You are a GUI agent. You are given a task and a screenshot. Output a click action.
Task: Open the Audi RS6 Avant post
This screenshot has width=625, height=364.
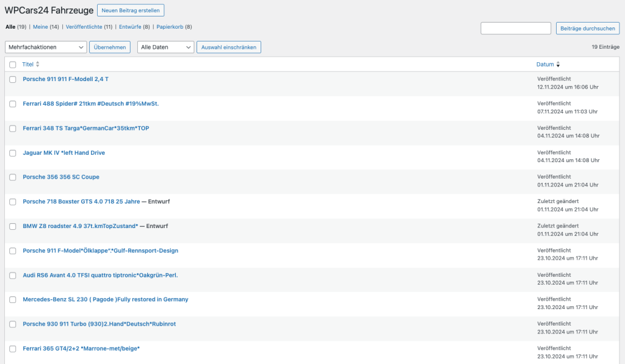[x=100, y=275]
